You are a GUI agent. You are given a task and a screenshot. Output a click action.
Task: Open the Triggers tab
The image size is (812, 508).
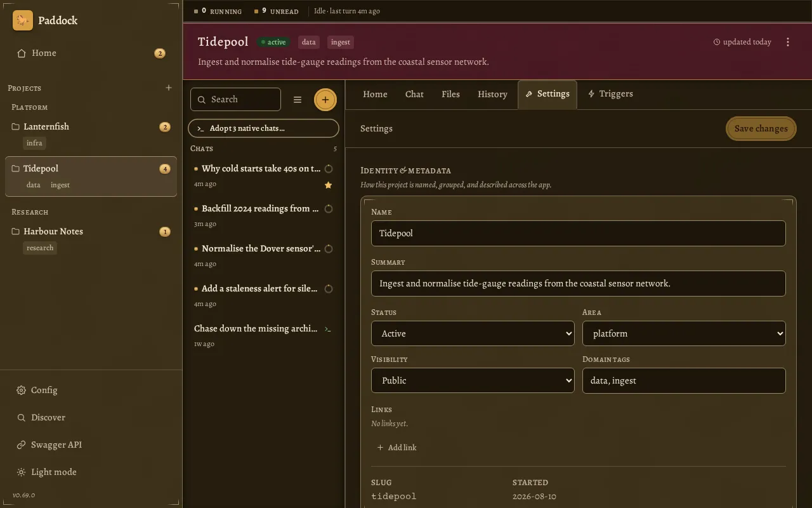tap(610, 94)
